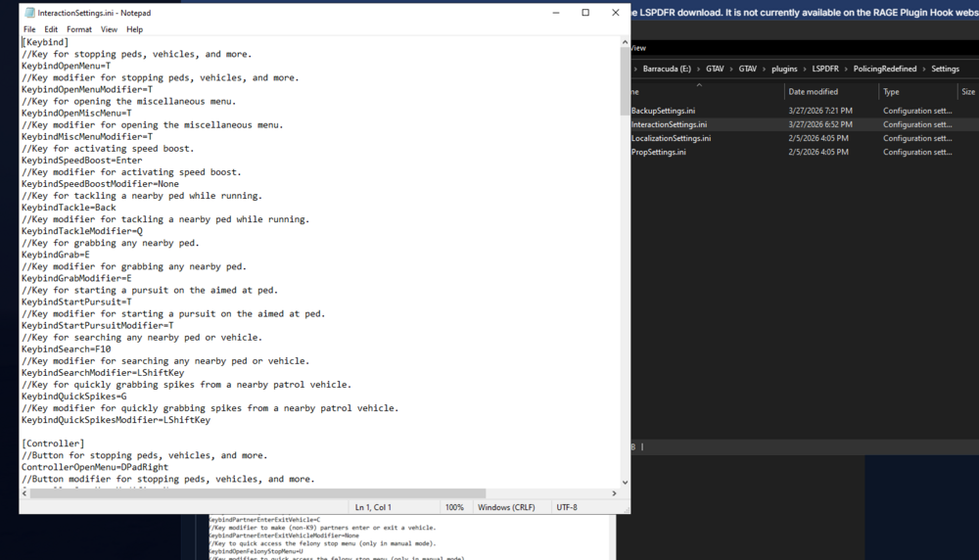Click LSPDFR in the breadcrumb path

[x=825, y=69]
